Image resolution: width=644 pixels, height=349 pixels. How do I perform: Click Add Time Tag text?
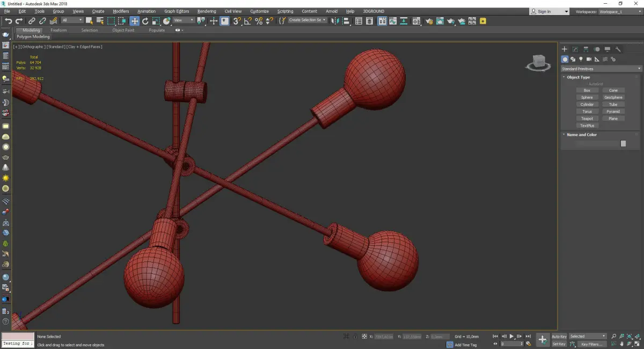click(465, 345)
